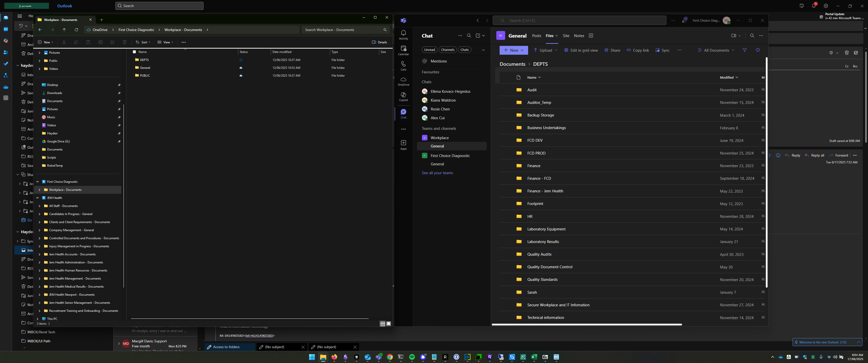
Task: Open Quality Document Control folder
Action: coord(550,267)
